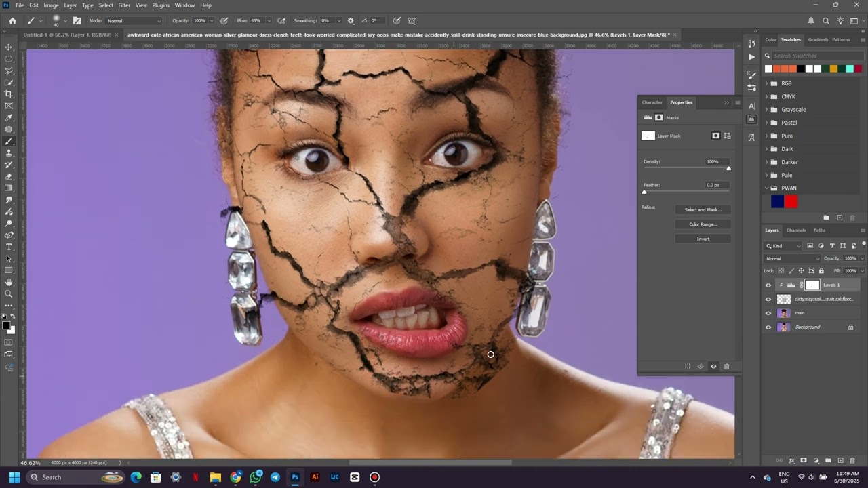The image size is (868, 488).
Task: Select the Eraser tool
Action: 9,176
